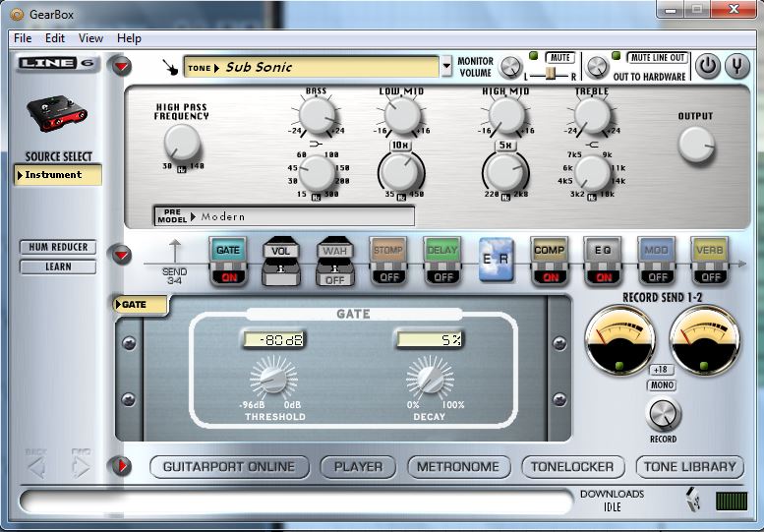The image size is (764, 532).
Task: Toggle the +18 record boost
Action: point(661,370)
